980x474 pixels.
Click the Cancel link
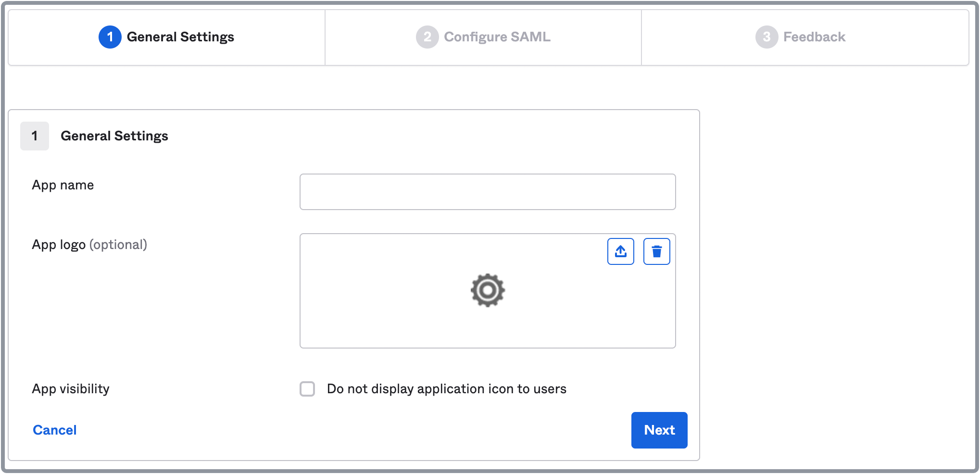54,430
